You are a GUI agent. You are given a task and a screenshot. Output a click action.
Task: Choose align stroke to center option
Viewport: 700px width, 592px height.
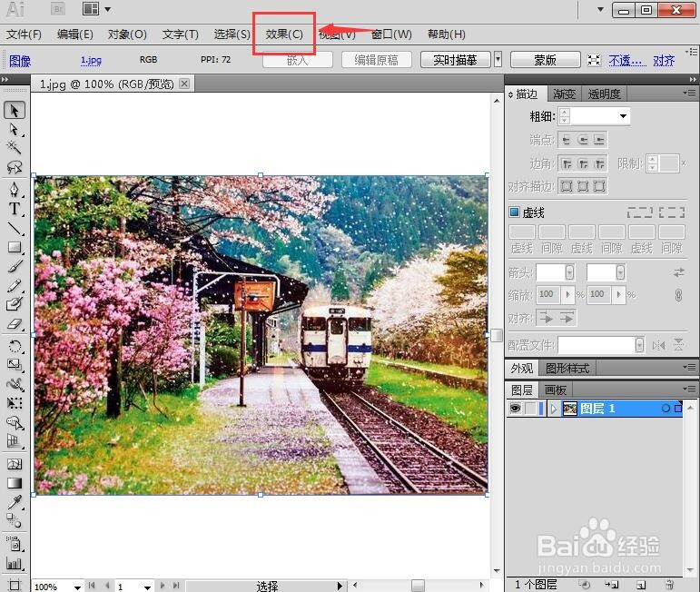click(x=567, y=186)
